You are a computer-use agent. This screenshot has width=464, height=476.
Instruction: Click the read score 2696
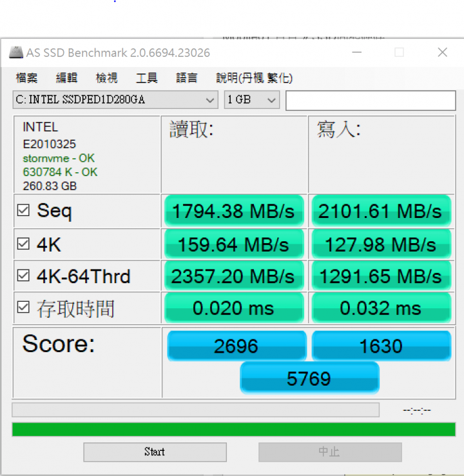[x=237, y=346]
